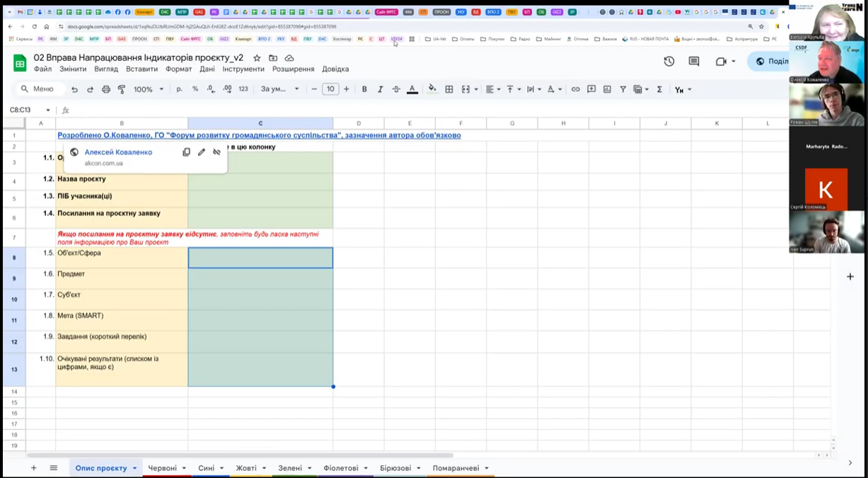Open the all sheets list icon

click(53, 468)
